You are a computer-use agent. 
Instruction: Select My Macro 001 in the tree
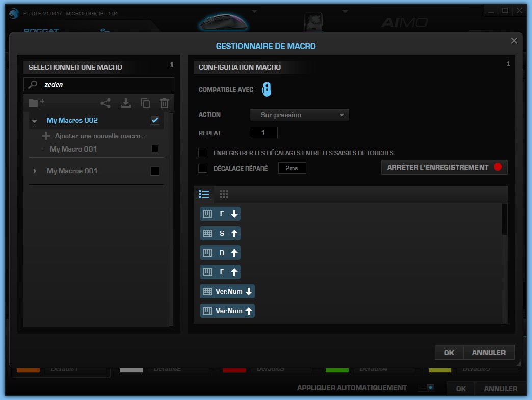click(x=73, y=149)
